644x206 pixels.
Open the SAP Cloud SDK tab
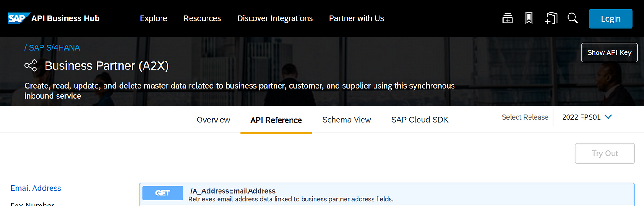(420, 120)
